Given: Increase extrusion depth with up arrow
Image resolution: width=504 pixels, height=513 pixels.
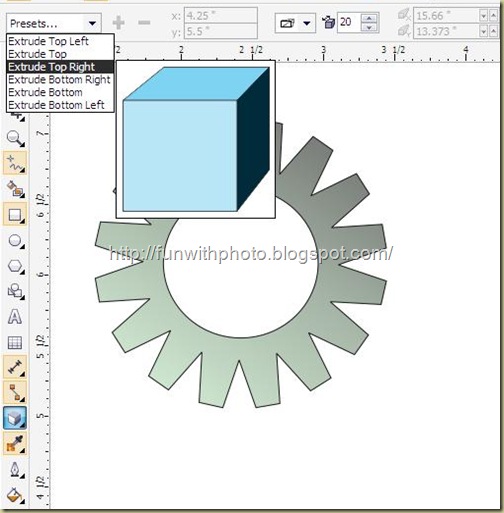Looking at the screenshot, I should point(369,18).
